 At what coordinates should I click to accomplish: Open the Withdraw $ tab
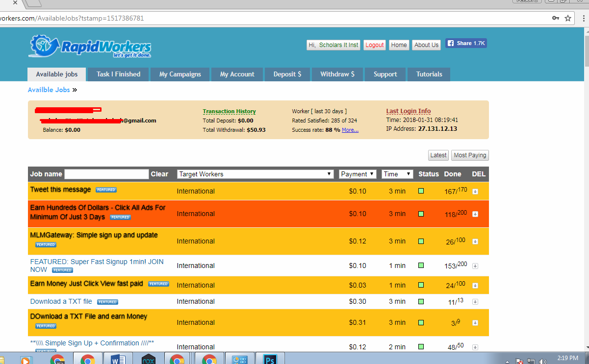(337, 74)
